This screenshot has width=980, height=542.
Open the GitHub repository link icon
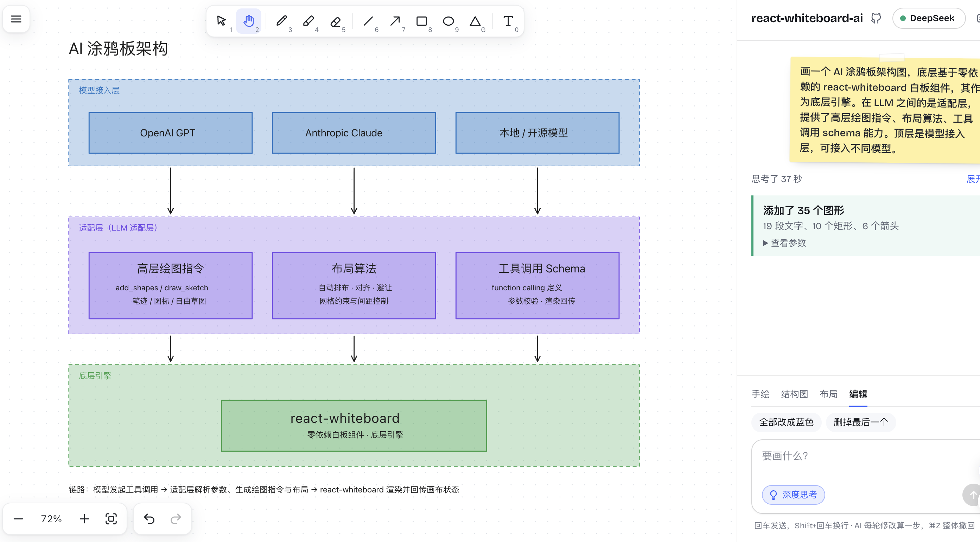(876, 18)
